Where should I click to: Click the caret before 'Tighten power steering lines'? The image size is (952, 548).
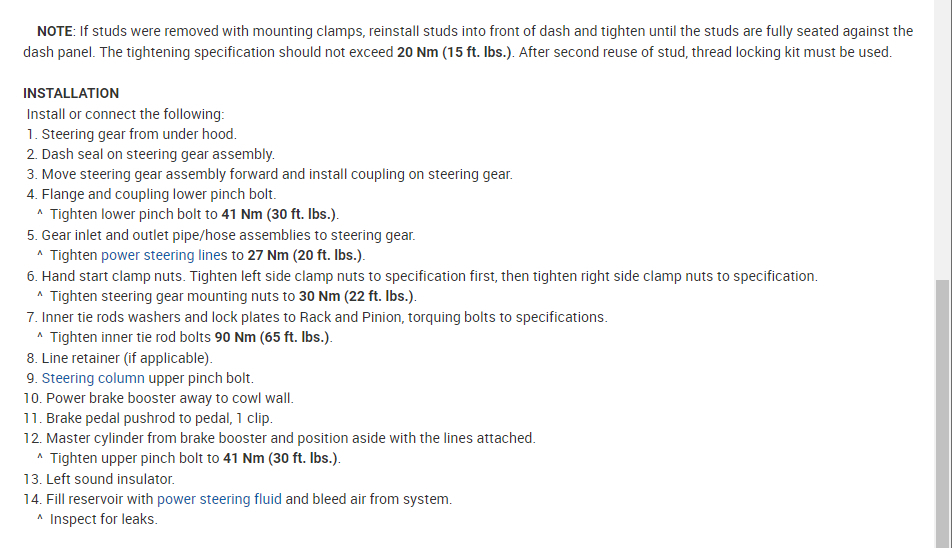(39, 256)
